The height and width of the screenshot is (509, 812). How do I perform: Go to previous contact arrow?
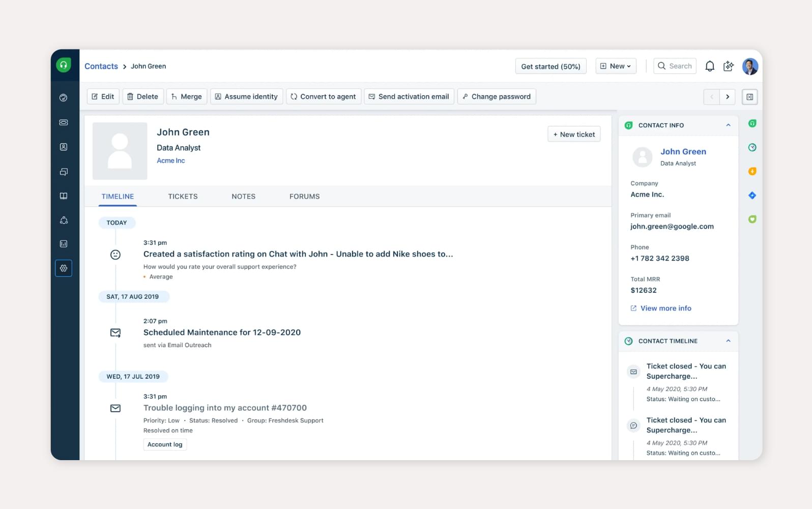point(712,97)
